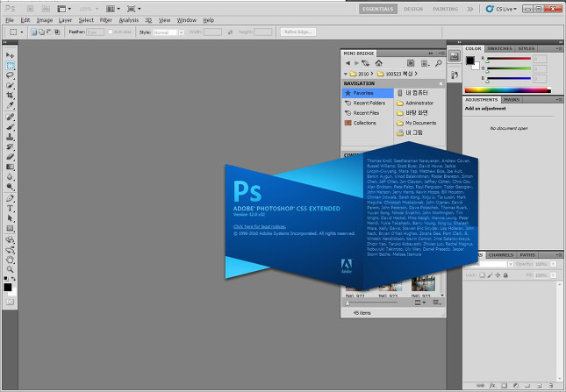Click the Feather input field
This screenshot has height=392, width=566.
[95, 32]
